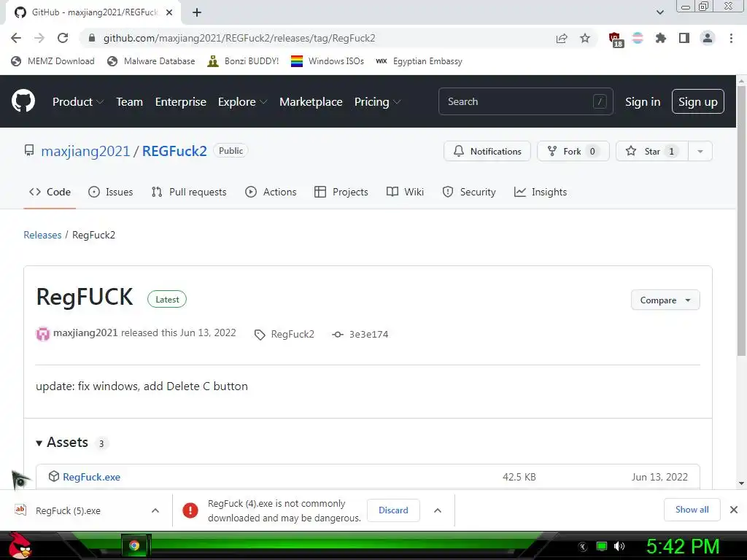Click the Enterprise nav link
Screen dimensions: 747x560
181,102
